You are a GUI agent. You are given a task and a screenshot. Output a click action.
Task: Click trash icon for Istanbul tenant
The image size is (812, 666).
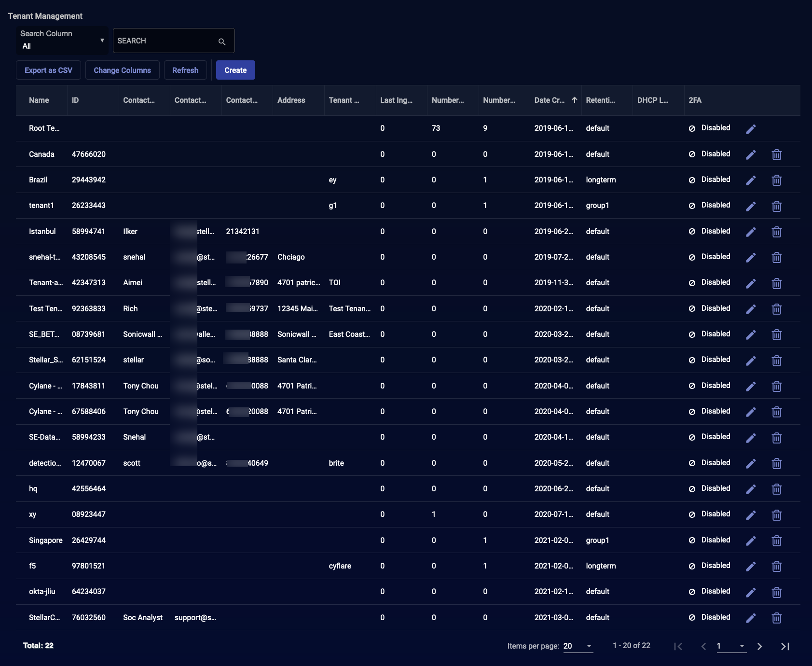coord(776,232)
